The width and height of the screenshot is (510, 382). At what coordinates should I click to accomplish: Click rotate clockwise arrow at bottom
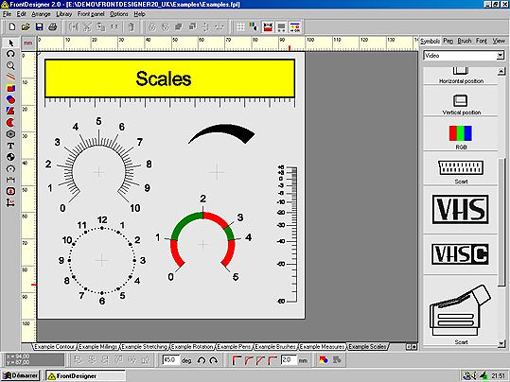tap(214, 360)
